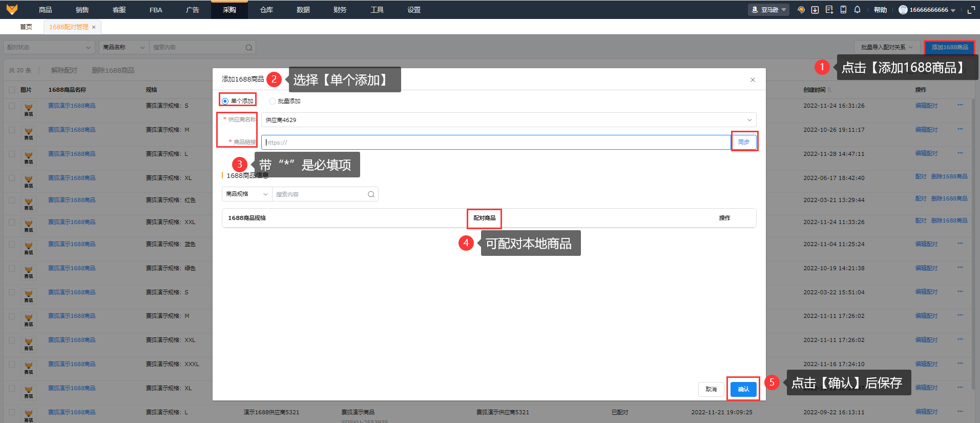Open the 配对状态 filter dropdown
The image size is (980, 423).
pos(49,47)
